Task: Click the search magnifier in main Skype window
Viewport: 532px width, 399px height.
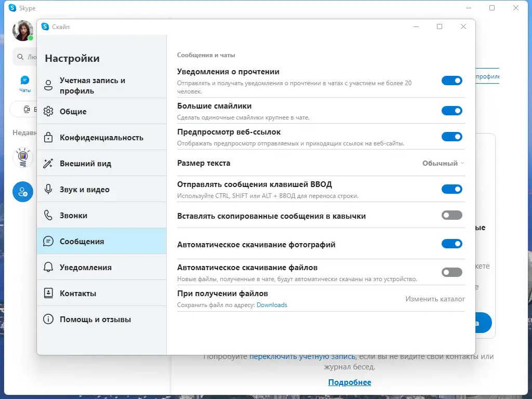Action: coord(21,57)
